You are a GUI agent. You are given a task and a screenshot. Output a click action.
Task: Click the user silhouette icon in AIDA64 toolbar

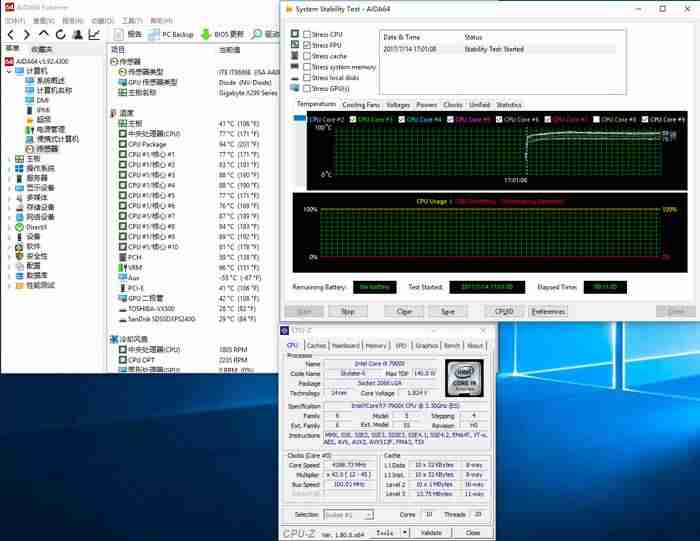[x=78, y=34]
